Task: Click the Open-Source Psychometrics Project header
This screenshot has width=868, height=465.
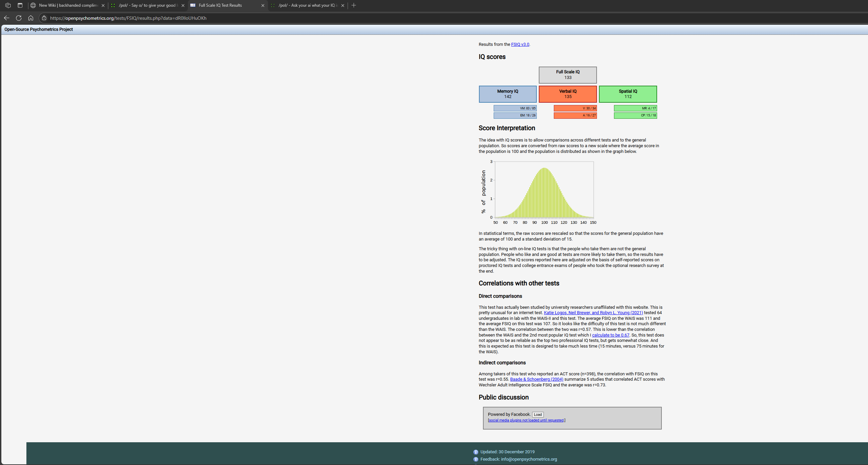Action: [38, 29]
